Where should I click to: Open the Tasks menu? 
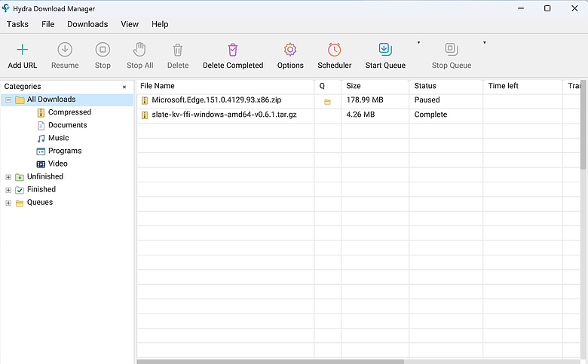(17, 24)
